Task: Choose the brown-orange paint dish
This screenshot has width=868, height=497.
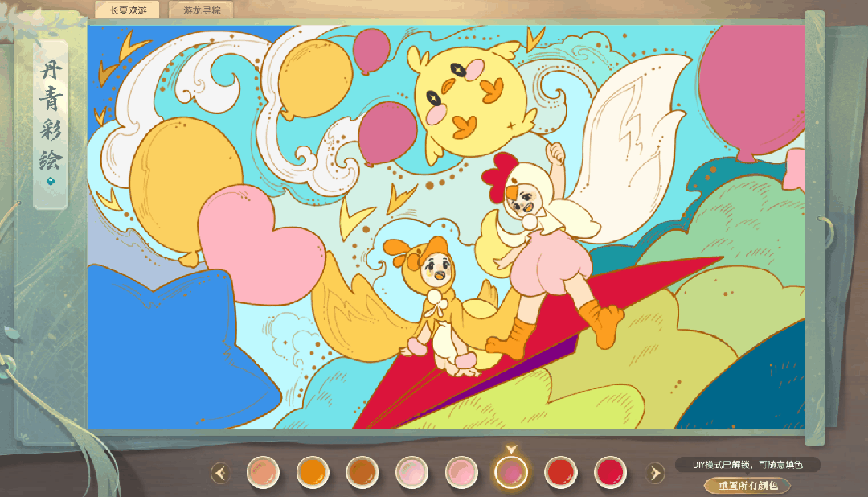Action: pyautogui.click(x=361, y=471)
